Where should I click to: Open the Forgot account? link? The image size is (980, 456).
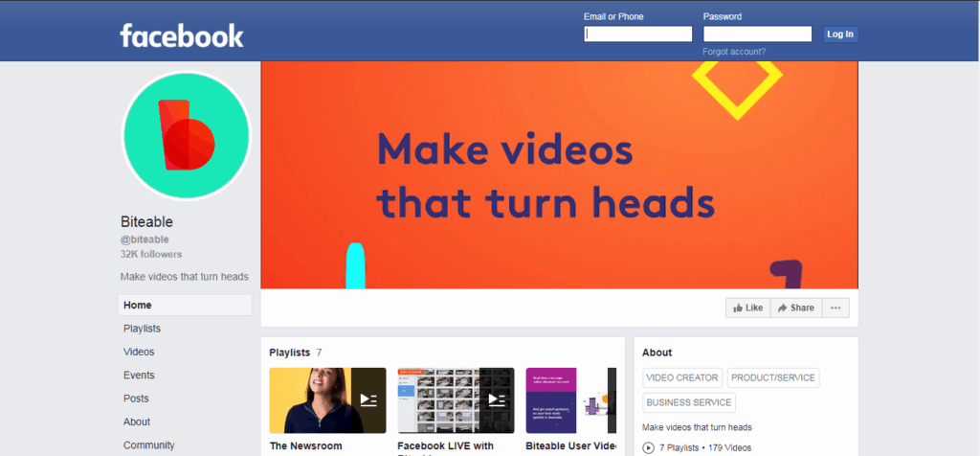pos(734,52)
